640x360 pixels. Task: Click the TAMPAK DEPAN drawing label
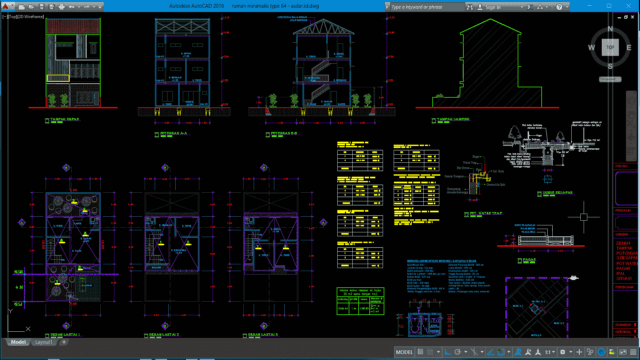[x=64, y=120]
